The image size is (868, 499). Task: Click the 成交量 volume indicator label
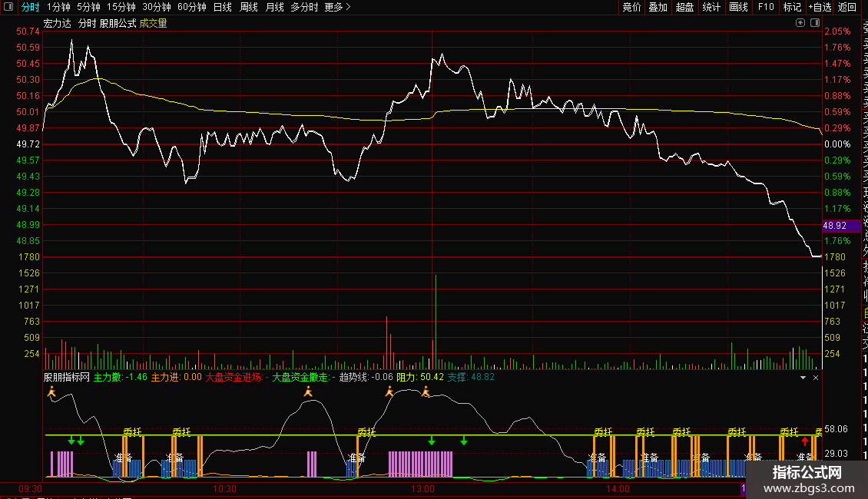point(153,23)
